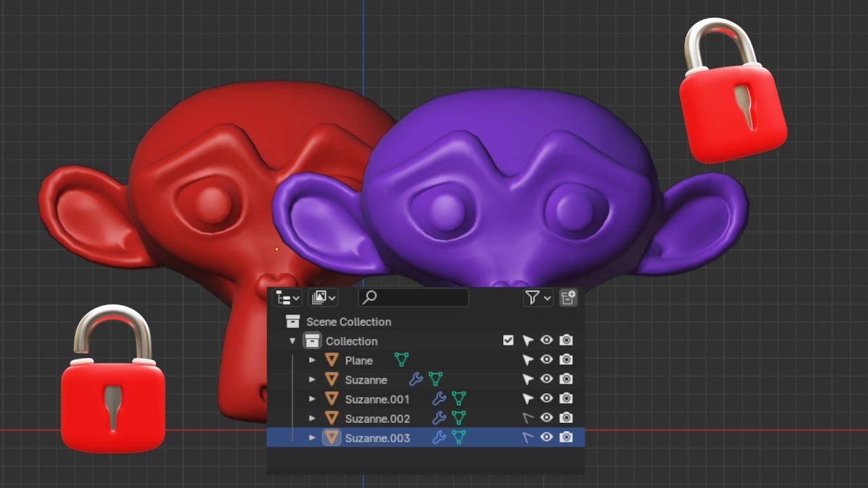Open the filter dropdown in the outliner header
This screenshot has height=488, width=868.
pos(538,297)
